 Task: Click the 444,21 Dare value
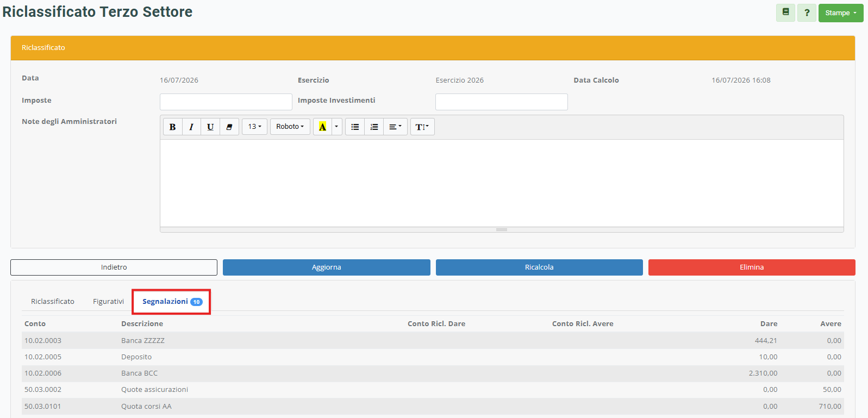(766, 341)
